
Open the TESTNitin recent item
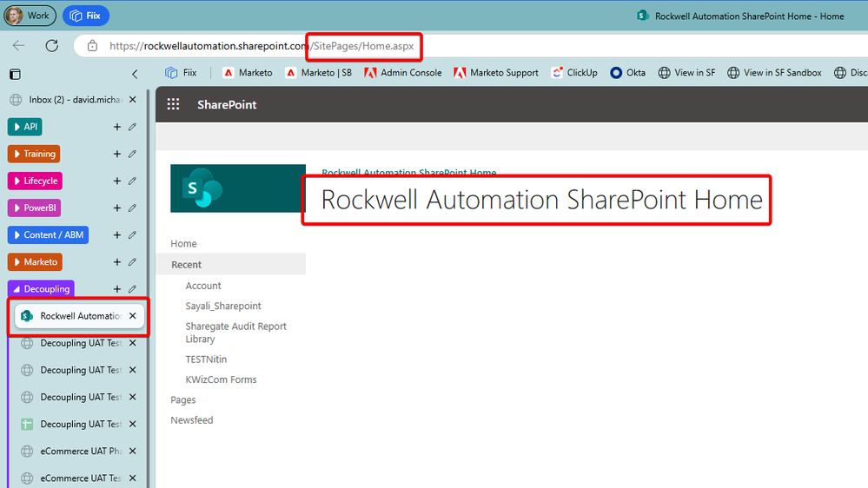206,359
